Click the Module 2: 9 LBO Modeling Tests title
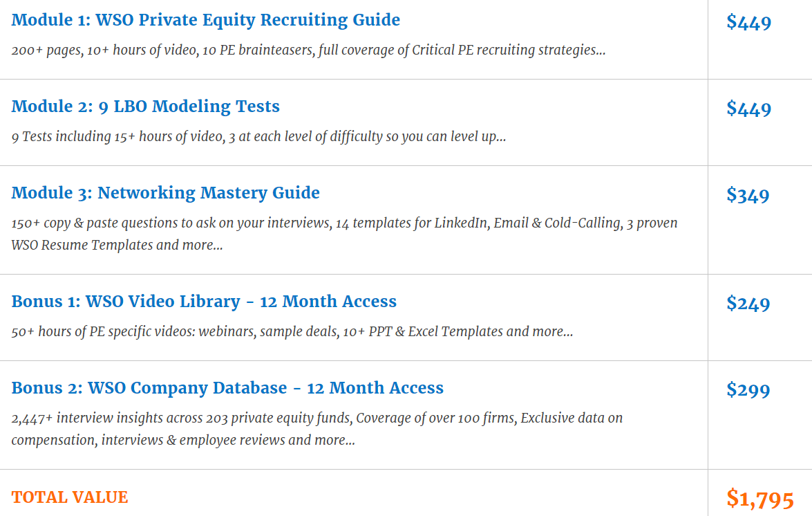 pyautogui.click(x=145, y=107)
